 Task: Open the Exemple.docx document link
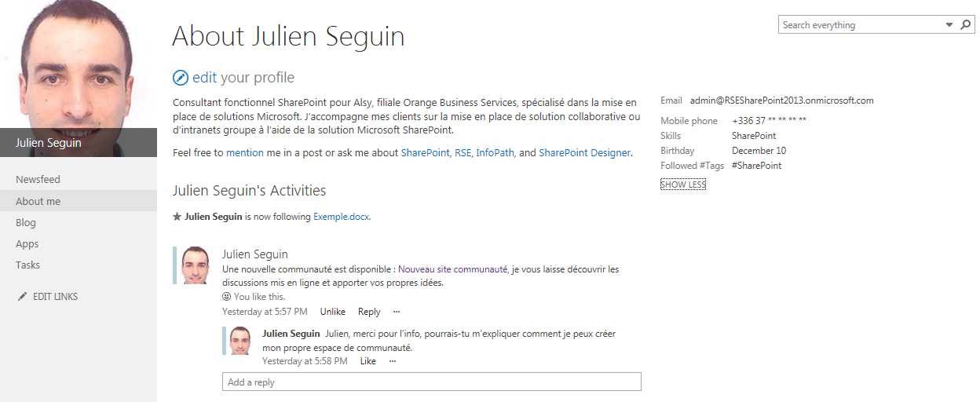[x=341, y=217]
